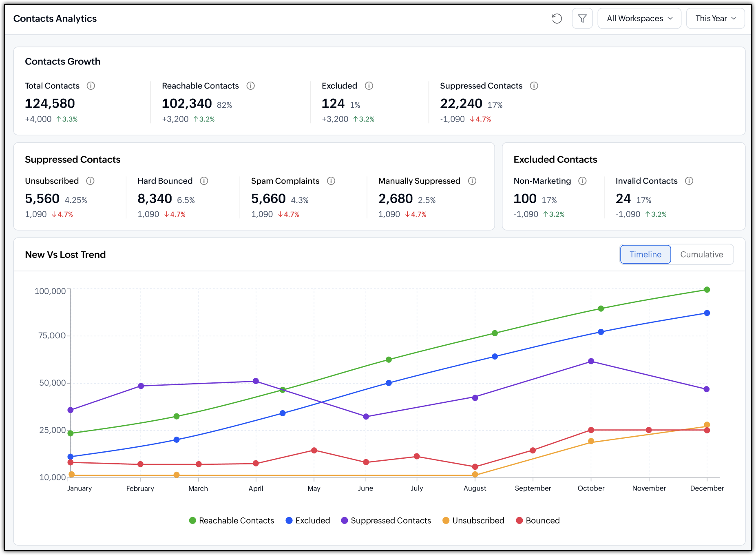The width and height of the screenshot is (756, 555).
Task: Select the Timeline view tab
Action: (645, 254)
